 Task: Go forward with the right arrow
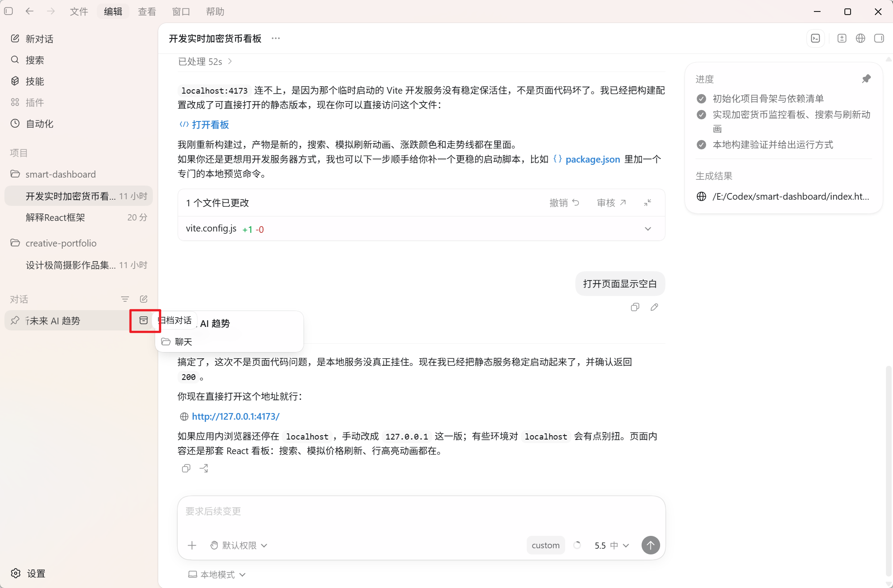51,11
